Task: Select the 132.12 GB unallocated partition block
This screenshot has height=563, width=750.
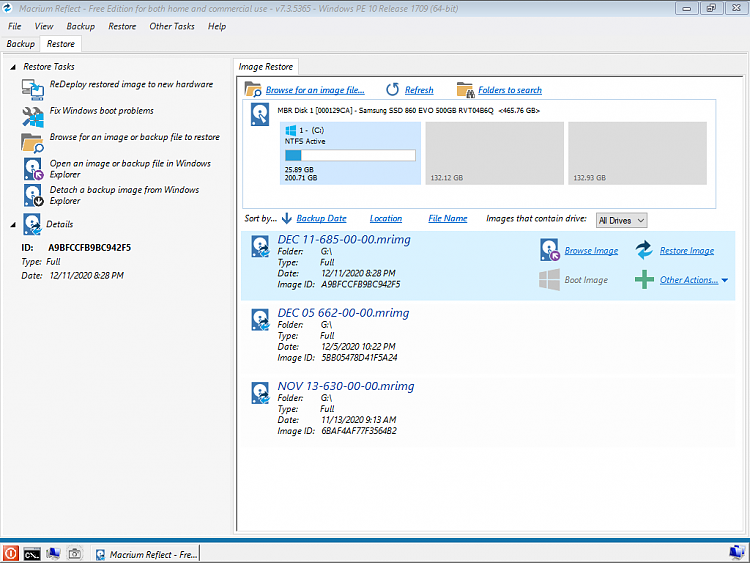Action: (495, 153)
